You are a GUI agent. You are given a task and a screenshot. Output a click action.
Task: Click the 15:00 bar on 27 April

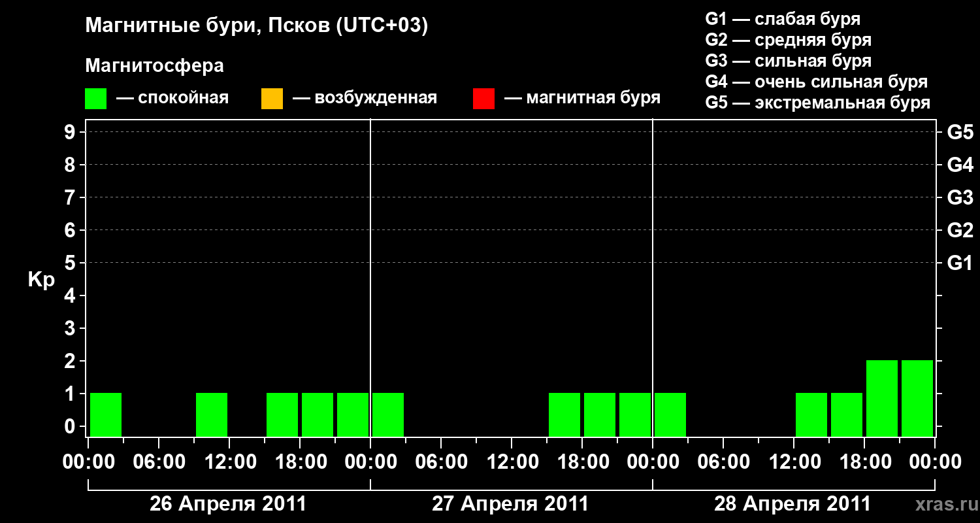click(x=564, y=414)
